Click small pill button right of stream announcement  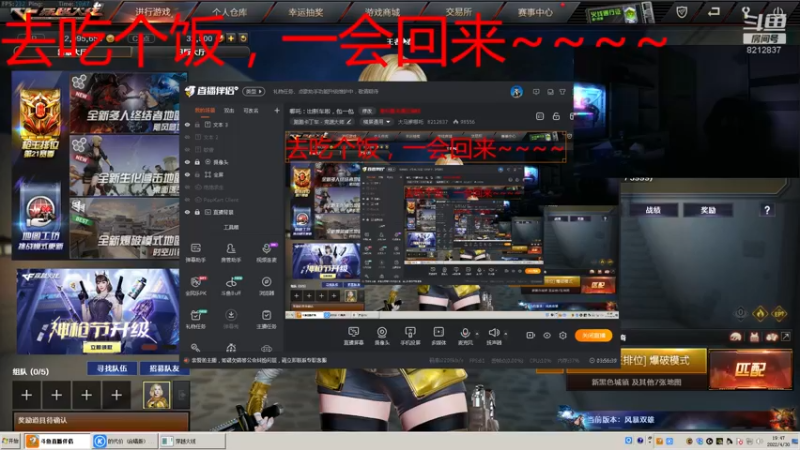click(367, 111)
